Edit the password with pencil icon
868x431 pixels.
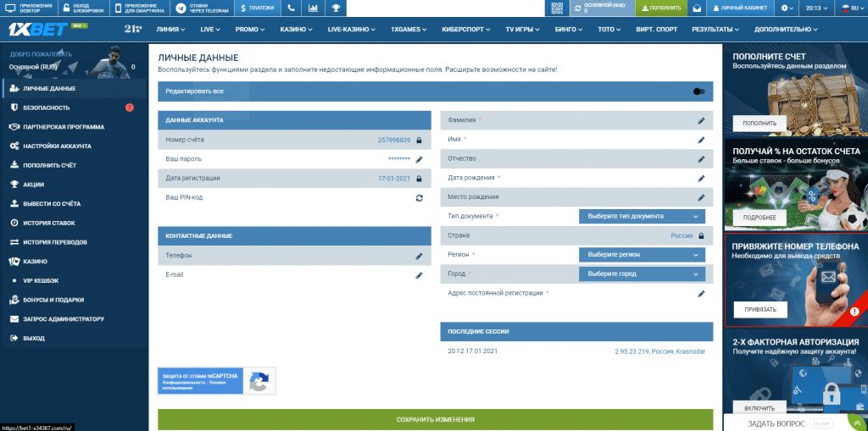coord(419,159)
